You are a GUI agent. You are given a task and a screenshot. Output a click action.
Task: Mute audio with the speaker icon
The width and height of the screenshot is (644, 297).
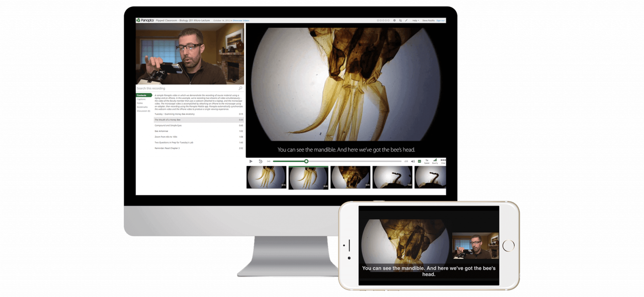point(413,161)
